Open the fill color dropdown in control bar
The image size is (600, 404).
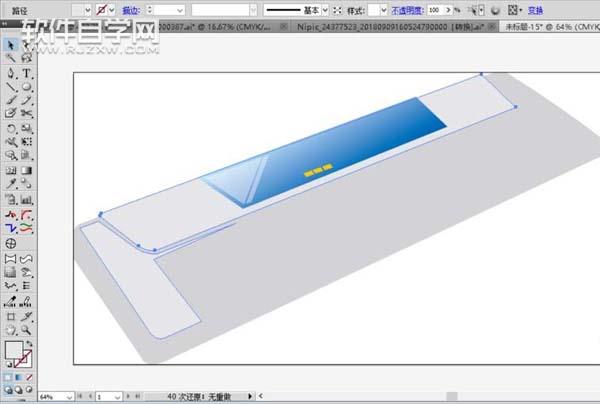point(88,10)
